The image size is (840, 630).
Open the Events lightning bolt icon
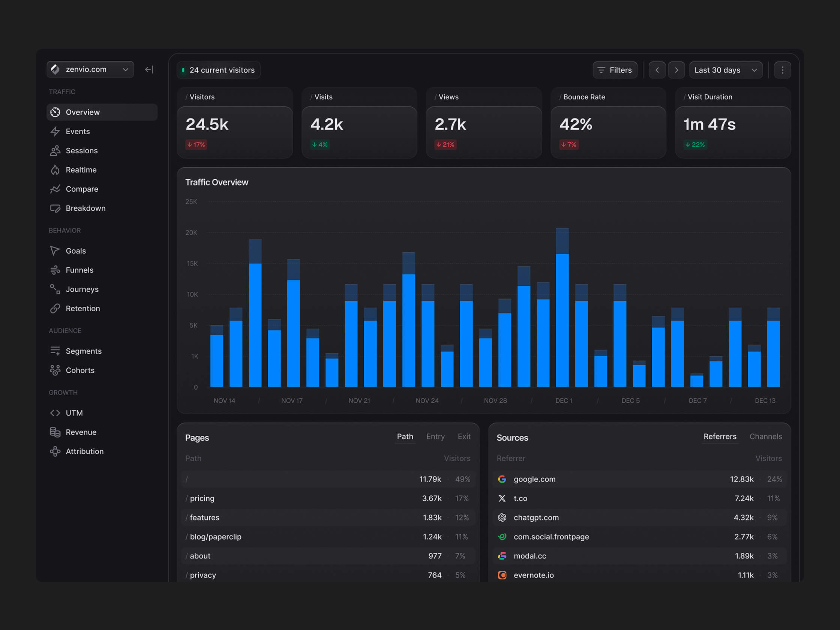tap(55, 131)
